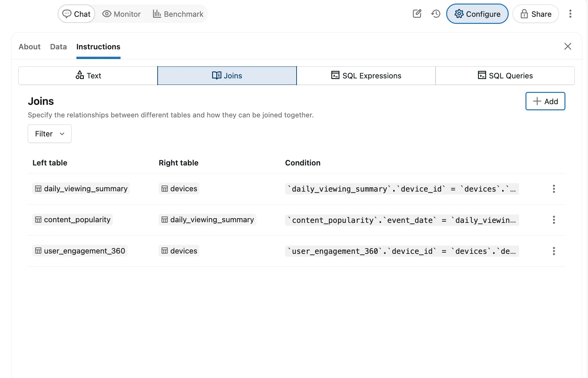Switch to the Benchmark view
Image resolution: width=588 pixels, height=378 pixels.
click(x=178, y=14)
